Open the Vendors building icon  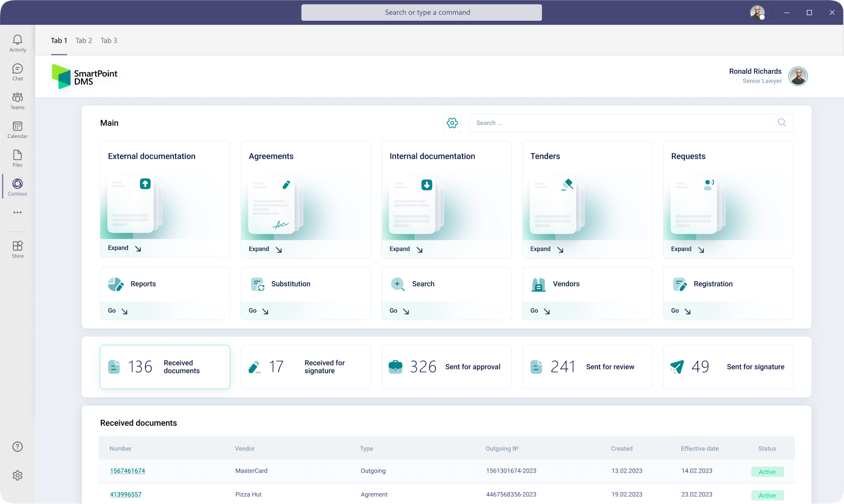pyautogui.click(x=538, y=284)
